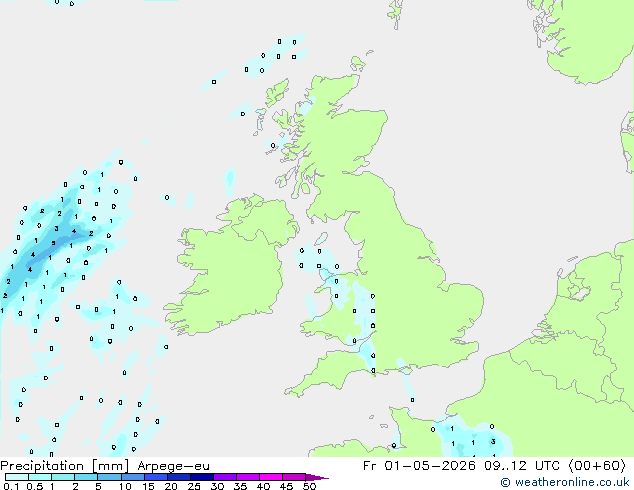This screenshot has width=634, height=490.
Task: Click the "Precipitation [mm]" title text
Action: click(65, 466)
